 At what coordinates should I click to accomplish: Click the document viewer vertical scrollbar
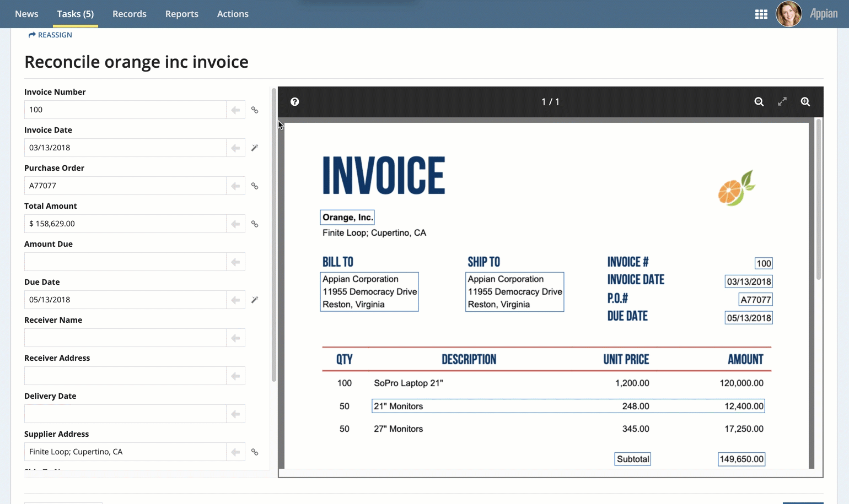818,199
